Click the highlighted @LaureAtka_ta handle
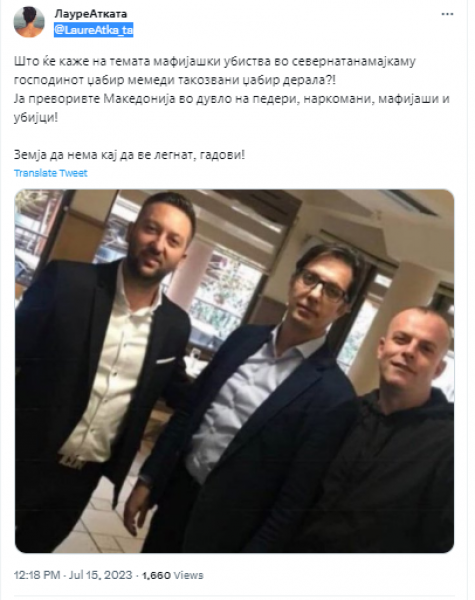 tap(94, 29)
